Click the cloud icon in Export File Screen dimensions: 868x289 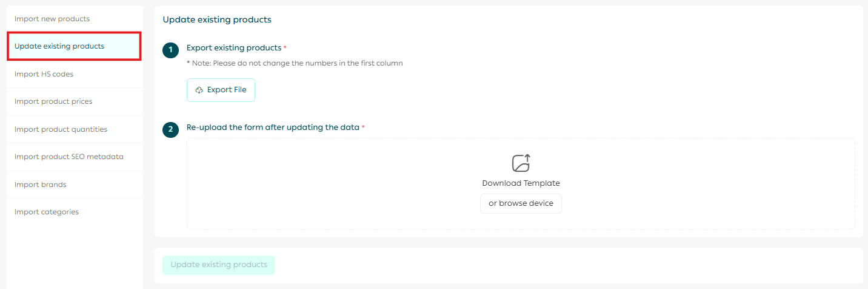pyautogui.click(x=199, y=90)
